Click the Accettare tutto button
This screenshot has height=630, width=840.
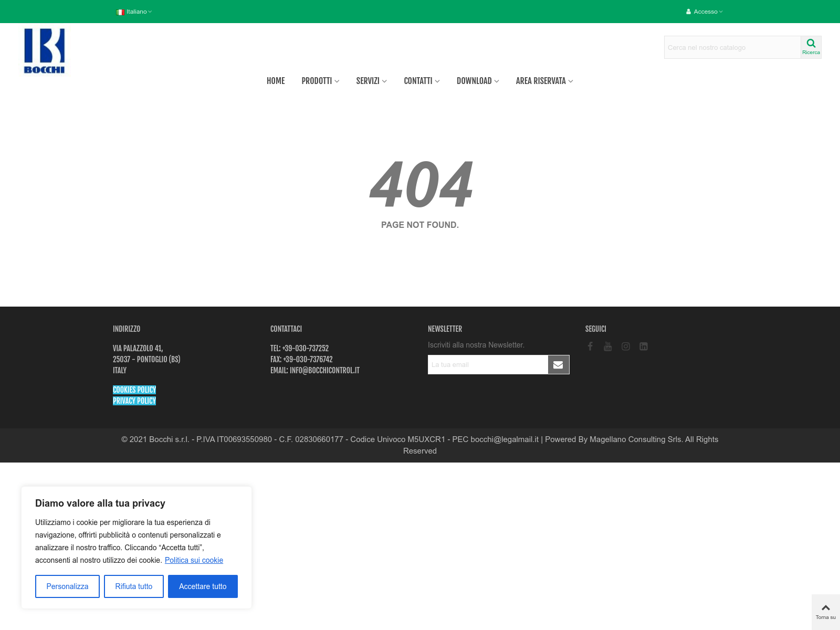pyautogui.click(x=203, y=586)
